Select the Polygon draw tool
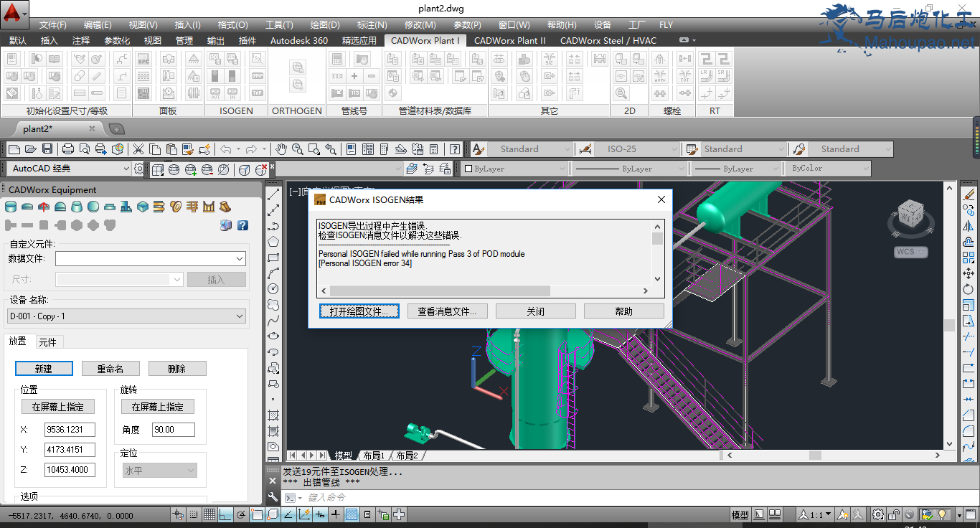This screenshot has width=980, height=528. (x=273, y=241)
